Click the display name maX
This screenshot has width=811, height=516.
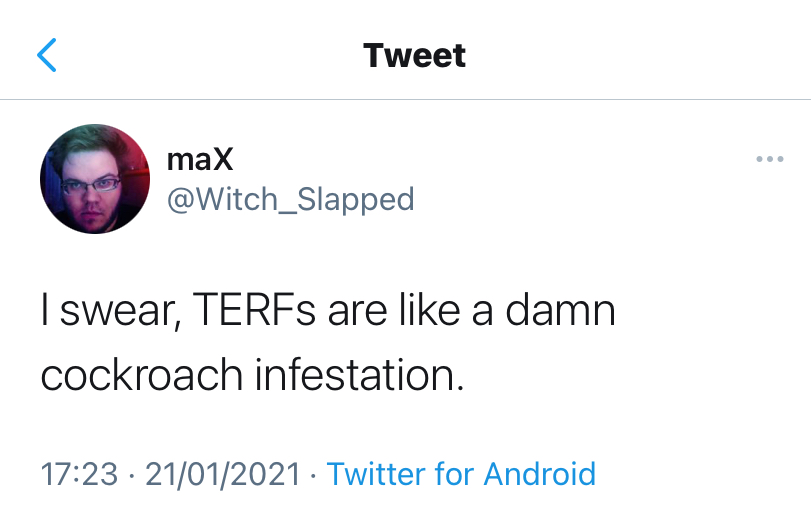pyautogui.click(x=200, y=159)
